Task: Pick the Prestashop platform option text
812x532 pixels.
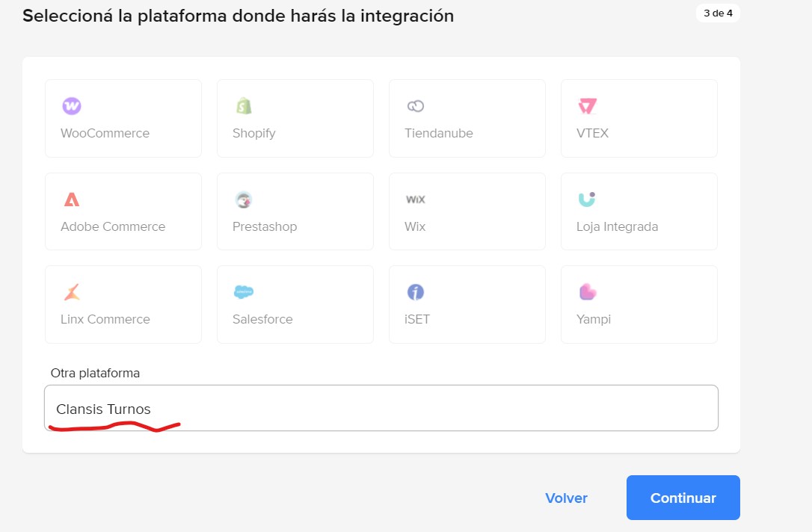Action: (x=265, y=226)
